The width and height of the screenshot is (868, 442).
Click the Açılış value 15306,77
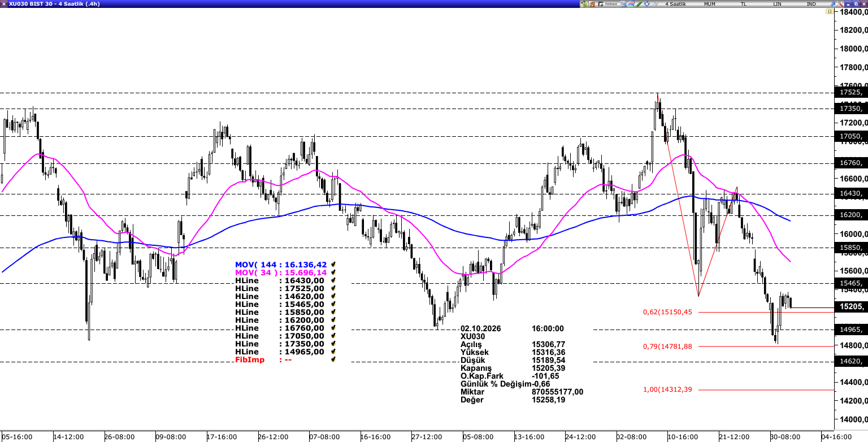coord(549,344)
